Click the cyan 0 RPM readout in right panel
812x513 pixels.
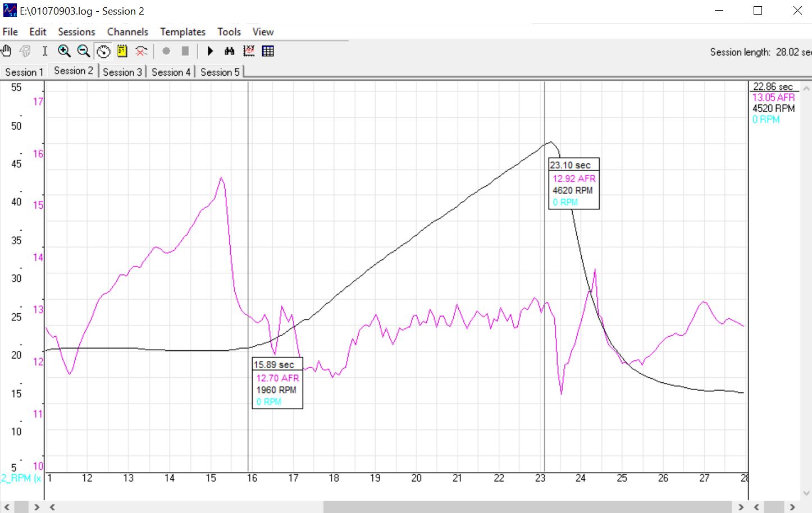pos(766,119)
